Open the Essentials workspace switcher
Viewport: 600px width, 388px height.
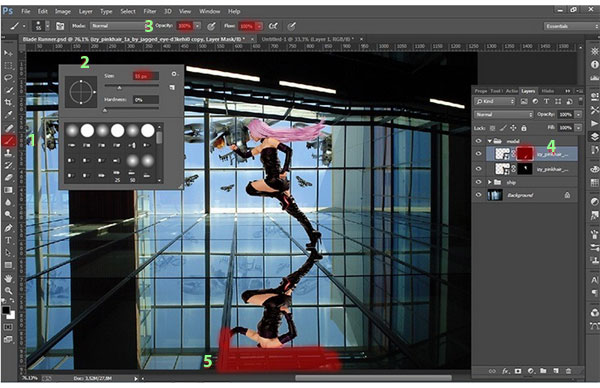pos(571,26)
